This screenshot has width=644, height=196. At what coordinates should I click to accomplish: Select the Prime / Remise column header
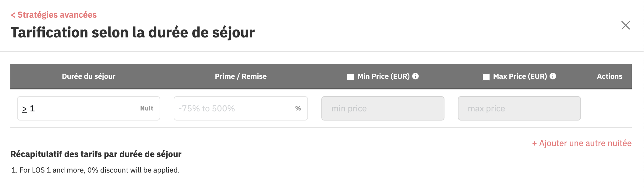(x=241, y=76)
